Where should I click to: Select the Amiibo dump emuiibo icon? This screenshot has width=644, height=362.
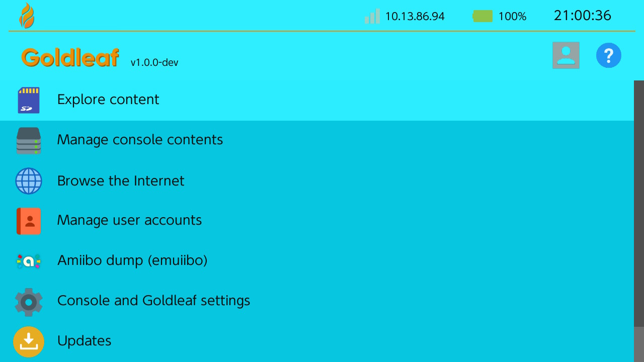[x=29, y=261]
